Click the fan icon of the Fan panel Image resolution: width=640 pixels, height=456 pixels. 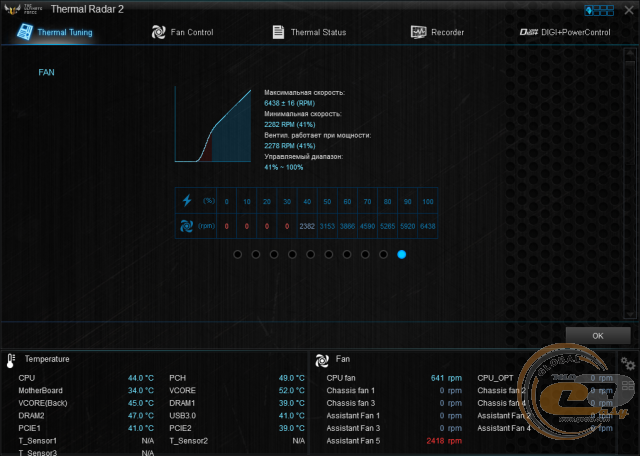click(322, 360)
